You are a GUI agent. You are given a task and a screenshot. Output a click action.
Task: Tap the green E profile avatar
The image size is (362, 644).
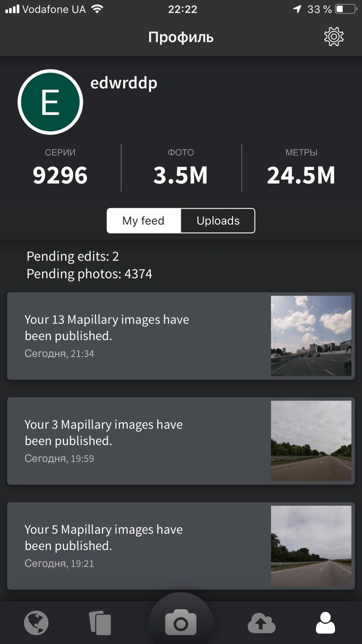coord(50,102)
